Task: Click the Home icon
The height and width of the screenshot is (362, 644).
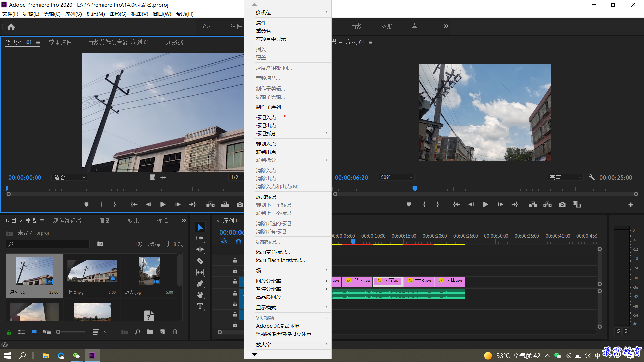Action: click(11, 27)
